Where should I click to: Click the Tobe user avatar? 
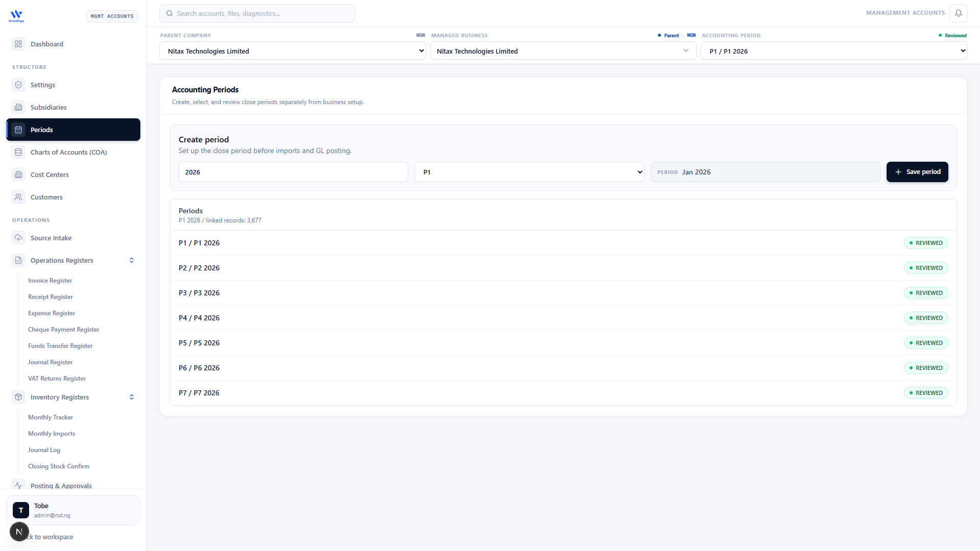tap(21, 510)
